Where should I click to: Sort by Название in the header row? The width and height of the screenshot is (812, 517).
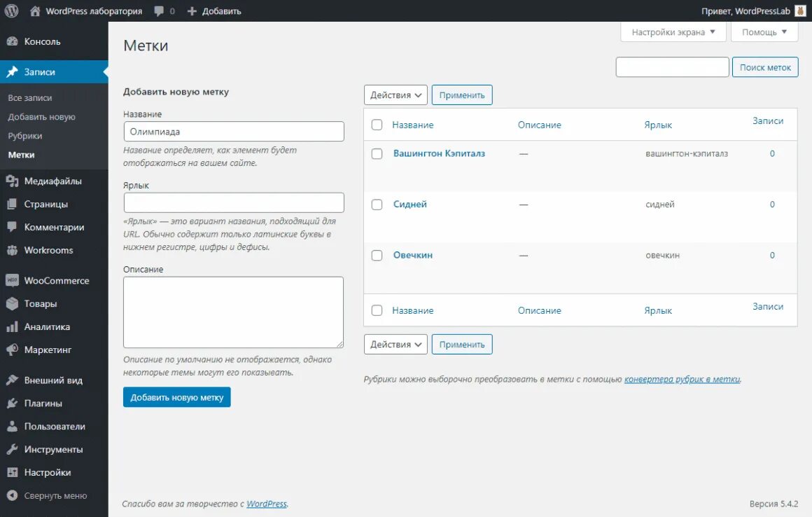coord(413,125)
